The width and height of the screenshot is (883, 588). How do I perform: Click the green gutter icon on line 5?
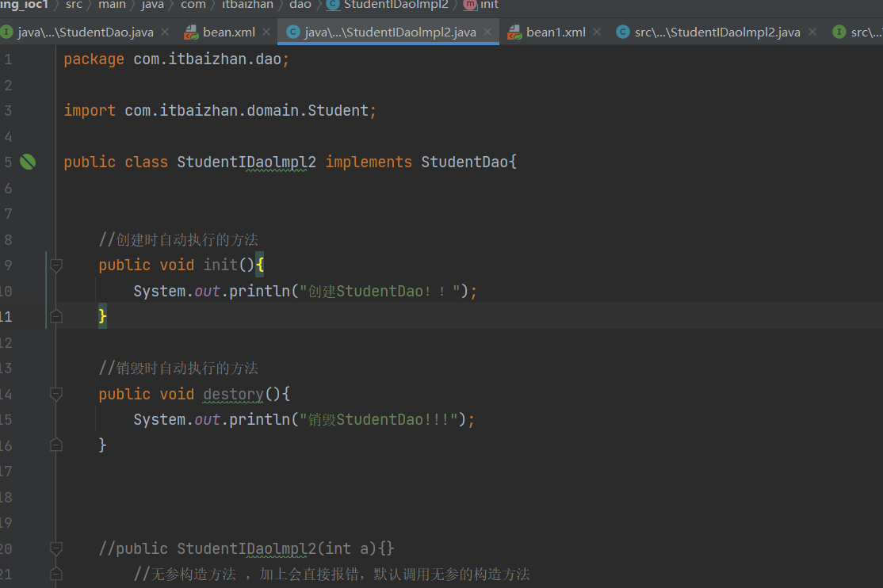(x=28, y=162)
